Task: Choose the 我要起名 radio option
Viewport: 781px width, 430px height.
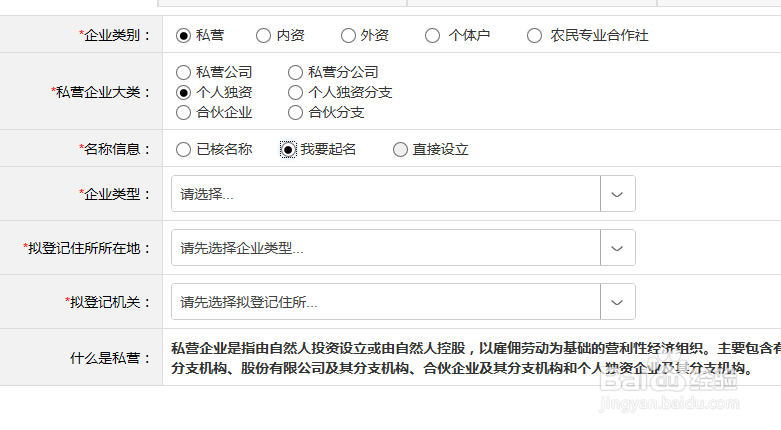Action: [x=288, y=150]
